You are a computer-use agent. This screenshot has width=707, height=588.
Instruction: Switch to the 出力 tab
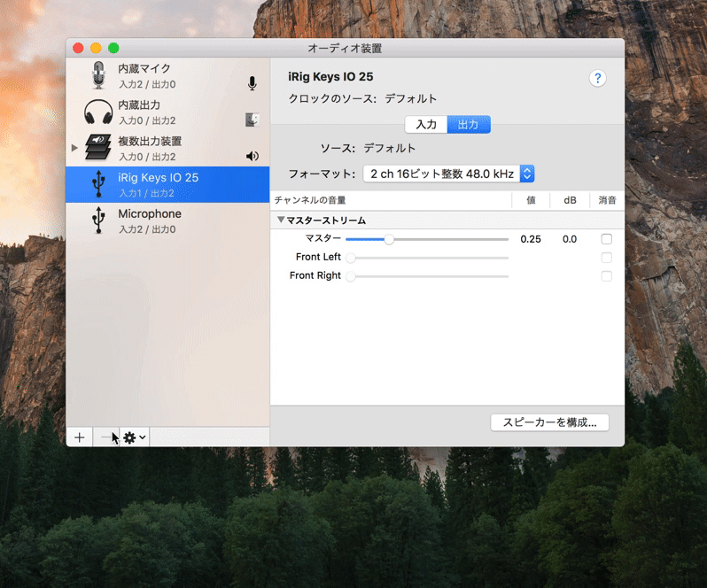[469, 124]
